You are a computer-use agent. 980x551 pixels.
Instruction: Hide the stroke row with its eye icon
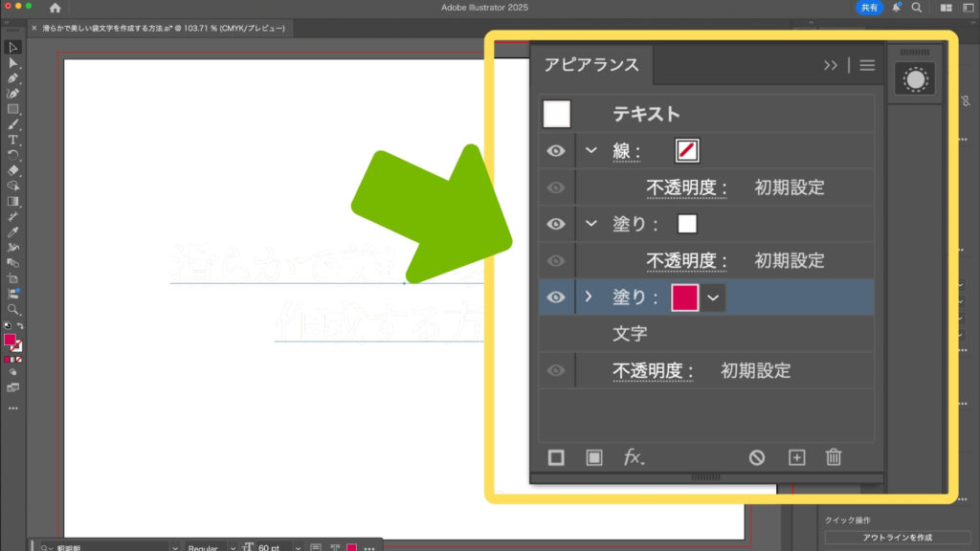coord(556,150)
